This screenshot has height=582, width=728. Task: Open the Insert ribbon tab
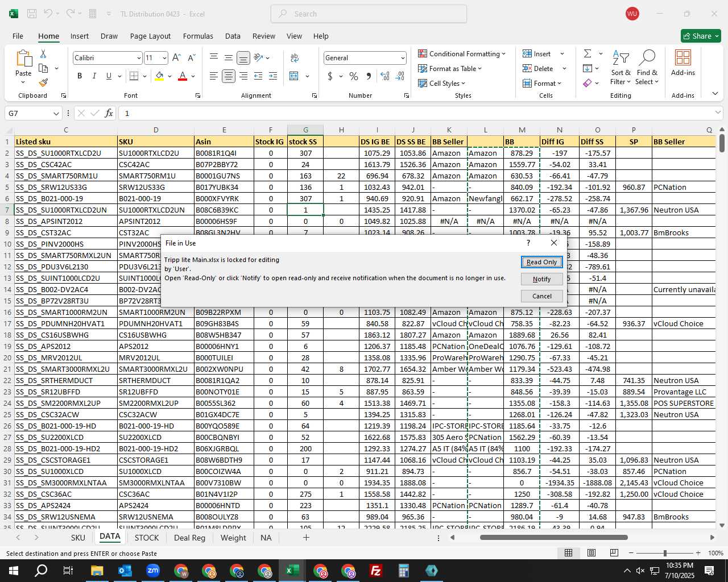80,36
